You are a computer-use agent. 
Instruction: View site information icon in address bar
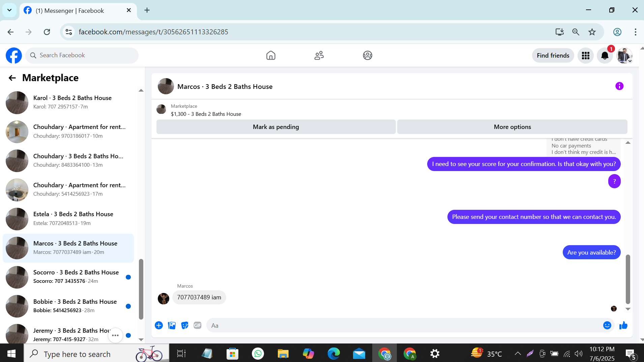tap(69, 32)
